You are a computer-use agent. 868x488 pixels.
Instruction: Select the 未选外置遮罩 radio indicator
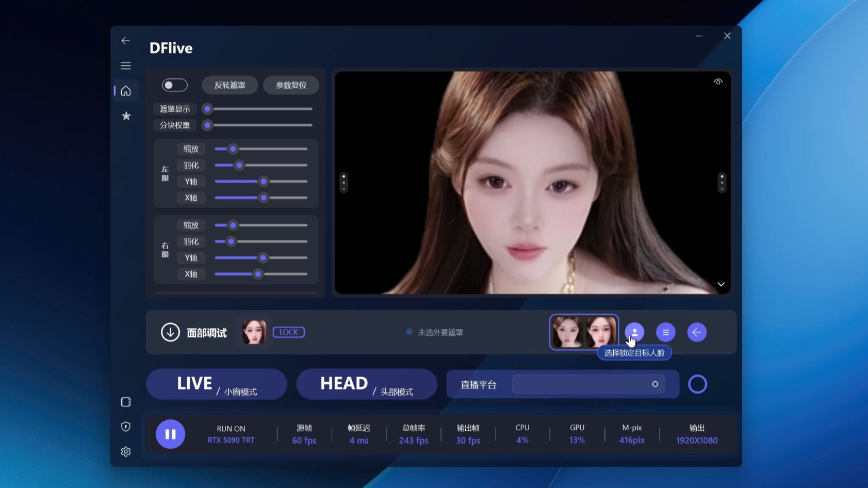click(x=409, y=332)
